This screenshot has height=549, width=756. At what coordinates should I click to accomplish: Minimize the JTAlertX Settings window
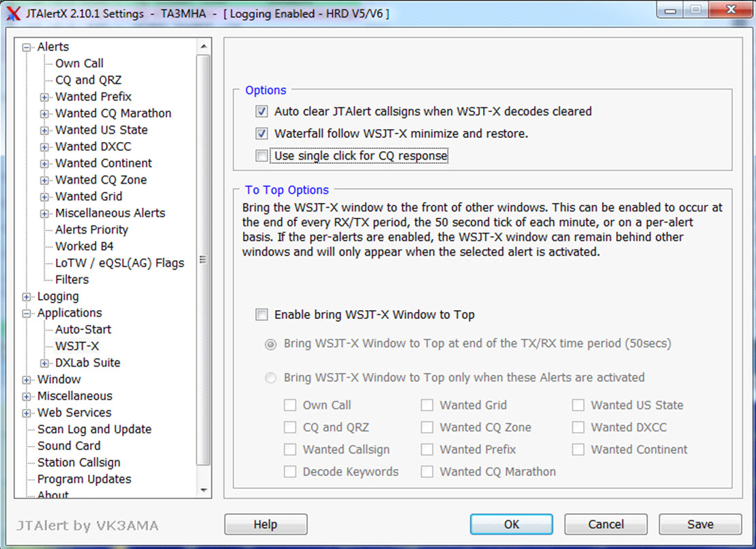pos(670,11)
